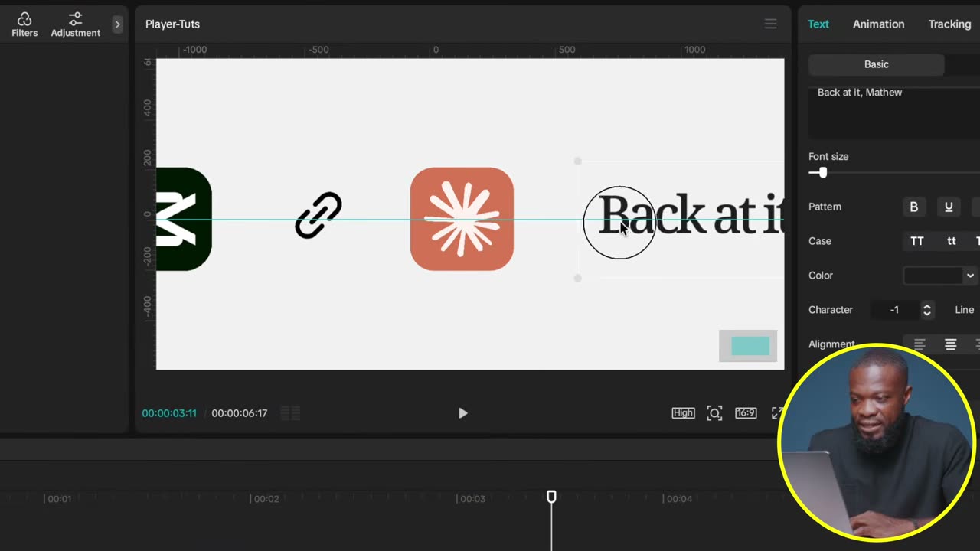This screenshot has height=551, width=980.
Task: Open the 16:9 aspect ratio selector
Action: pos(746,413)
